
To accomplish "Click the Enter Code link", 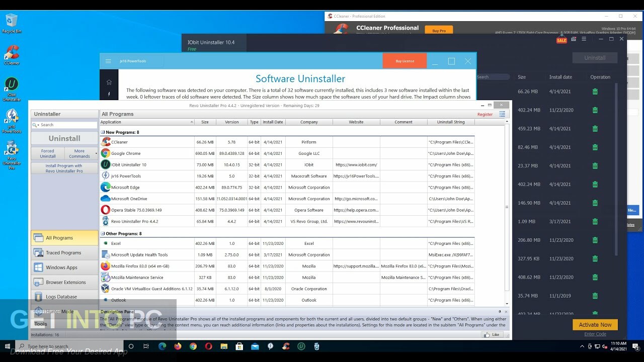I will 595,334.
